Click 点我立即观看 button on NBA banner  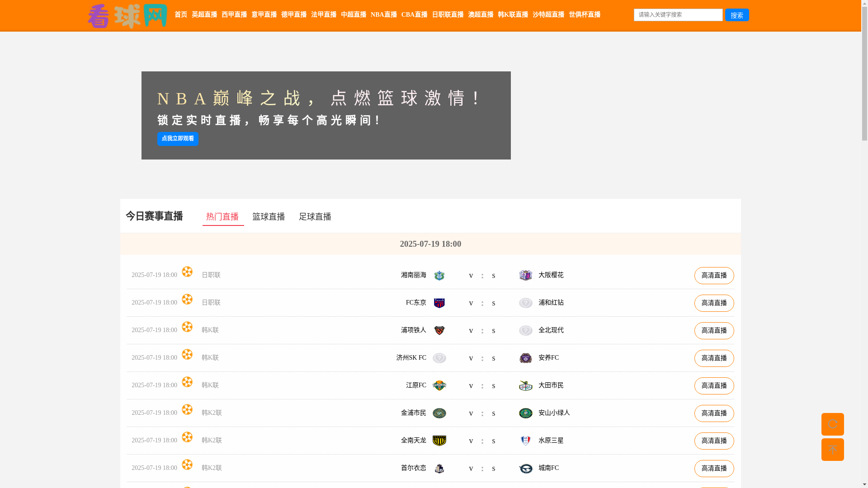178,139
